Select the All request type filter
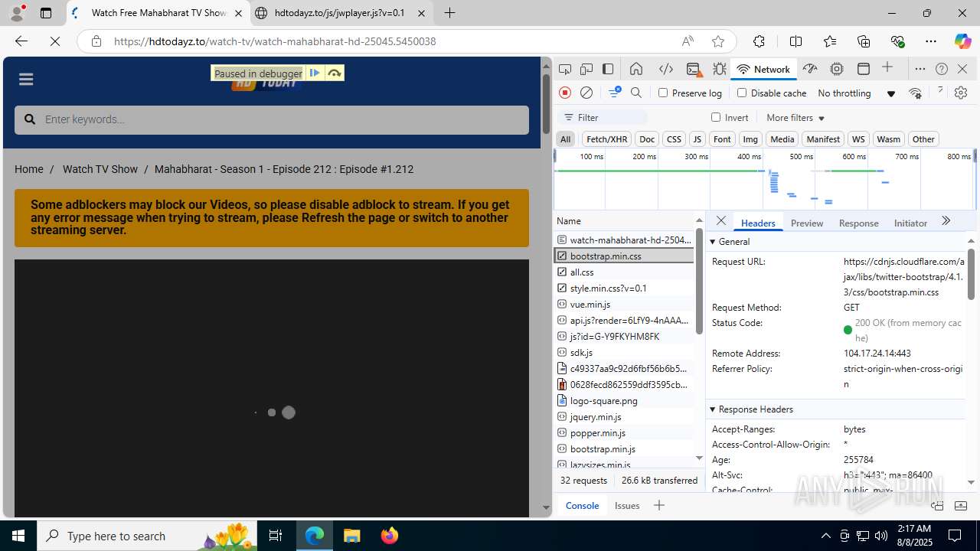The height and width of the screenshot is (551, 980). tap(565, 139)
